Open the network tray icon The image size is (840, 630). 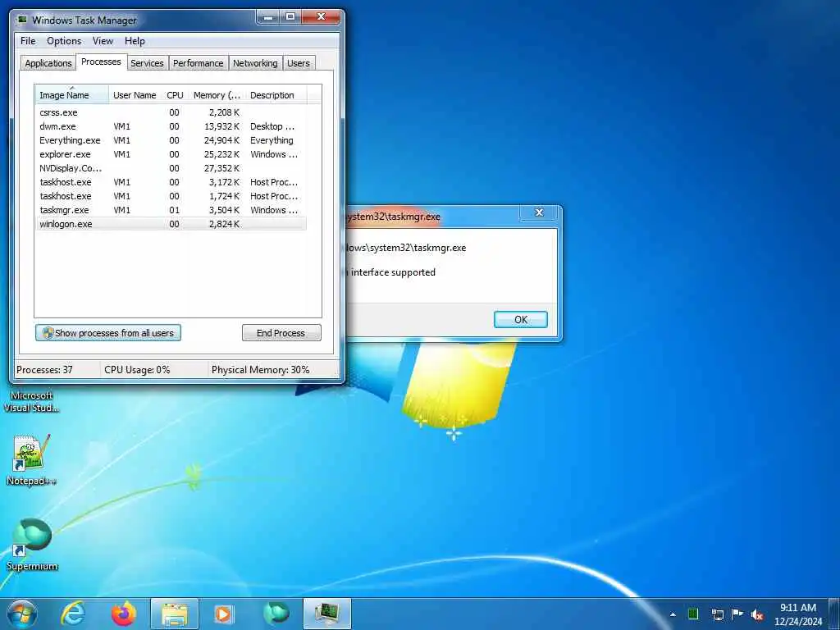click(717, 614)
